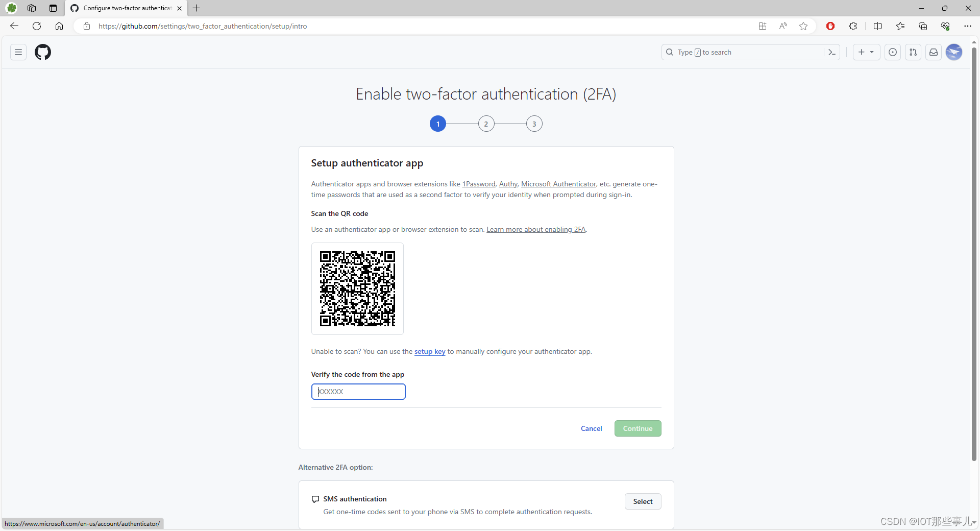Open the 1Password link

(x=479, y=184)
